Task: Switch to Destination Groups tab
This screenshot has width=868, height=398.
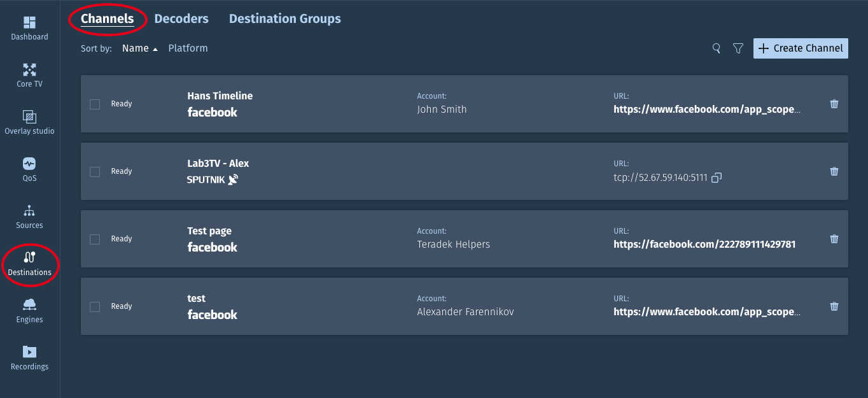Action: (284, 18)
